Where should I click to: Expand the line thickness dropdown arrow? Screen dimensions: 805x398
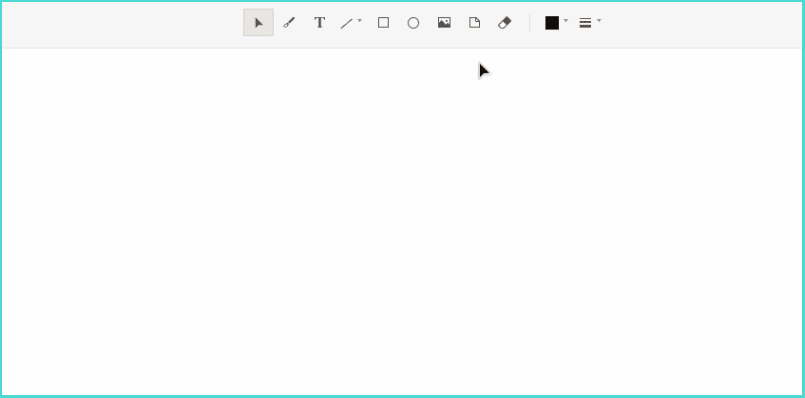[599, 21]
